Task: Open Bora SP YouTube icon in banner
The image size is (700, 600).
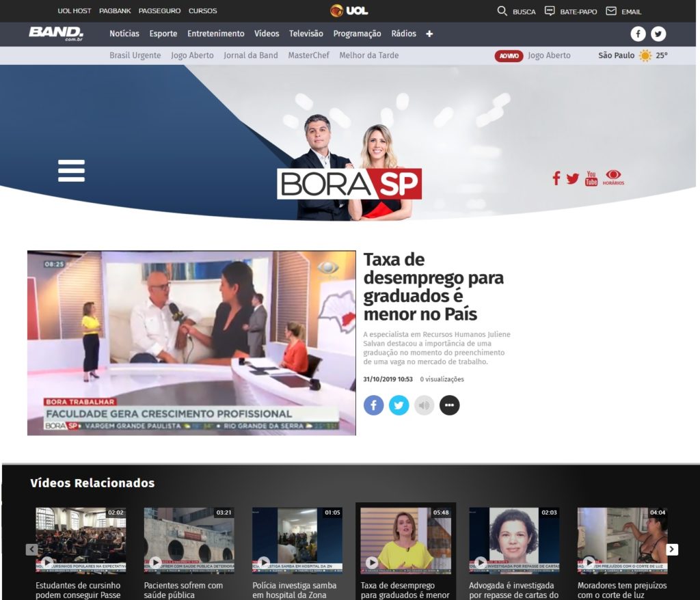Action: pos(591,178)
